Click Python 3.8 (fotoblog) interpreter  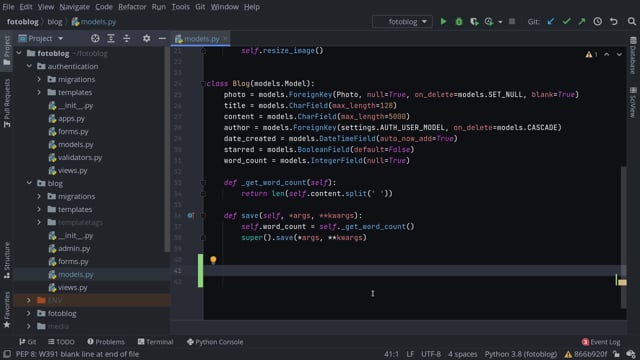click(520, 354)
